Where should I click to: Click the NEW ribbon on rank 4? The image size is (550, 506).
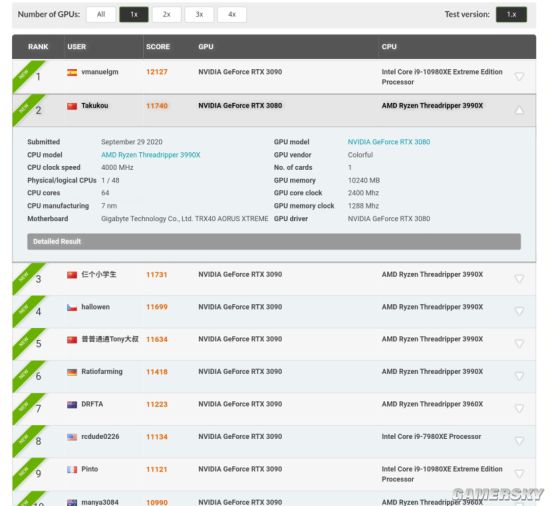click(25, 310)
